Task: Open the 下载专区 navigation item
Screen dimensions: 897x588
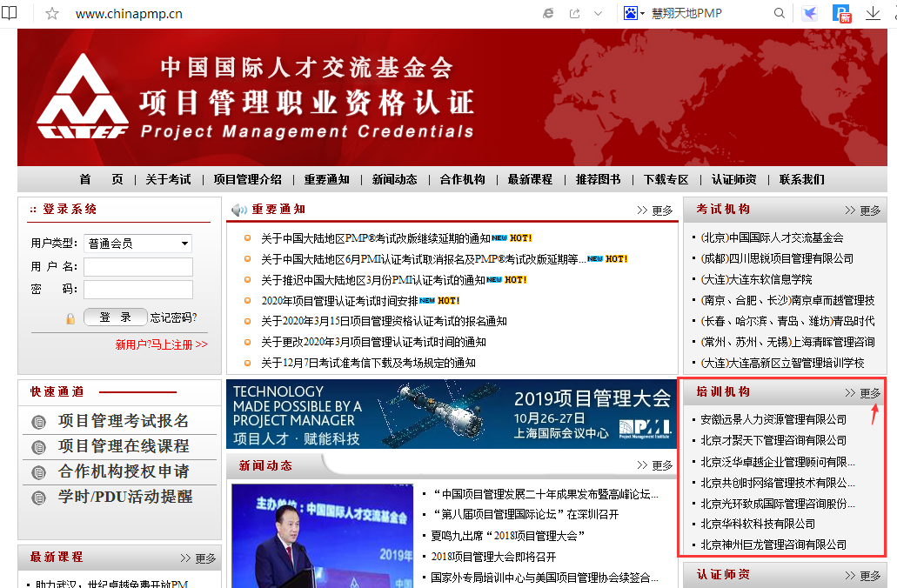Action: coord(668,179)
